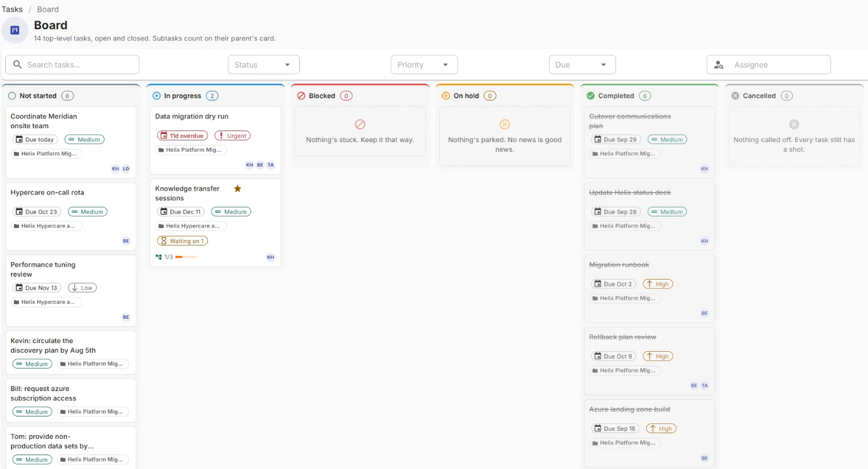The image size is (868, 469).
Task: Click the Not started circle icon
Action: (x=12, y=96)
